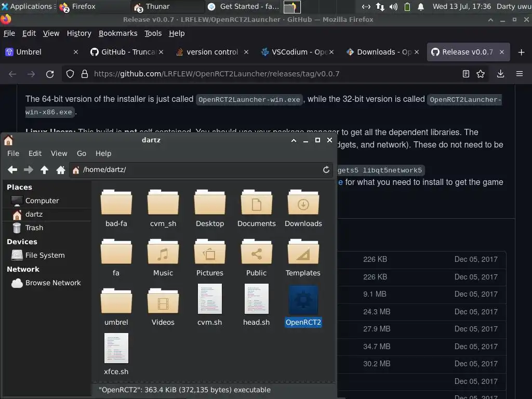Viewport: 532px width, 399px height.
Task: Open the panel clock Wed 13 Jul
Action: coord(462,6)
